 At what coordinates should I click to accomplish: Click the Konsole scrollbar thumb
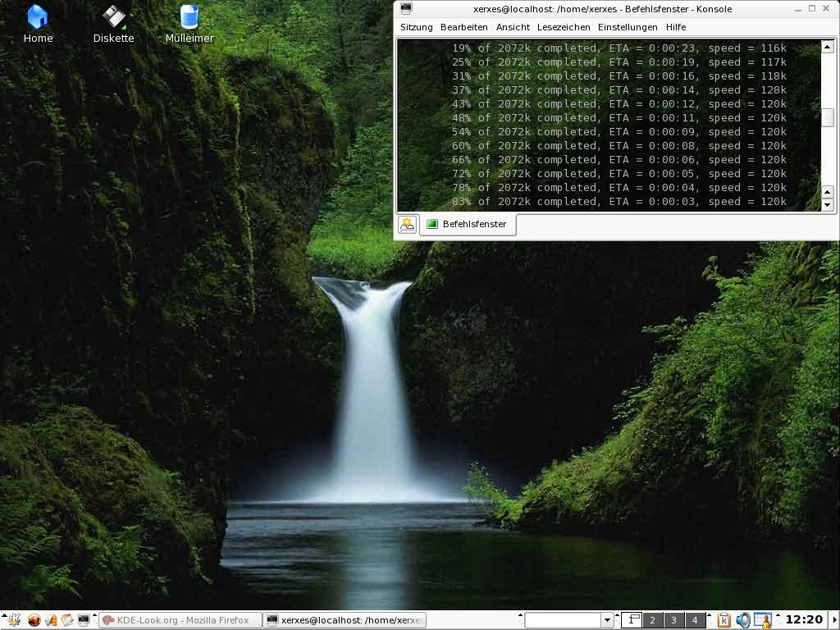pos(828,118)
